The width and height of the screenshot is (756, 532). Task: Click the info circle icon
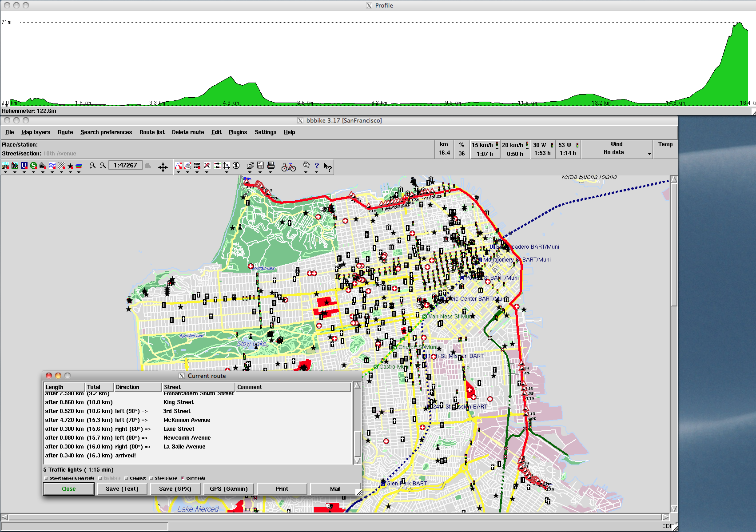click(x=236, y=166)
